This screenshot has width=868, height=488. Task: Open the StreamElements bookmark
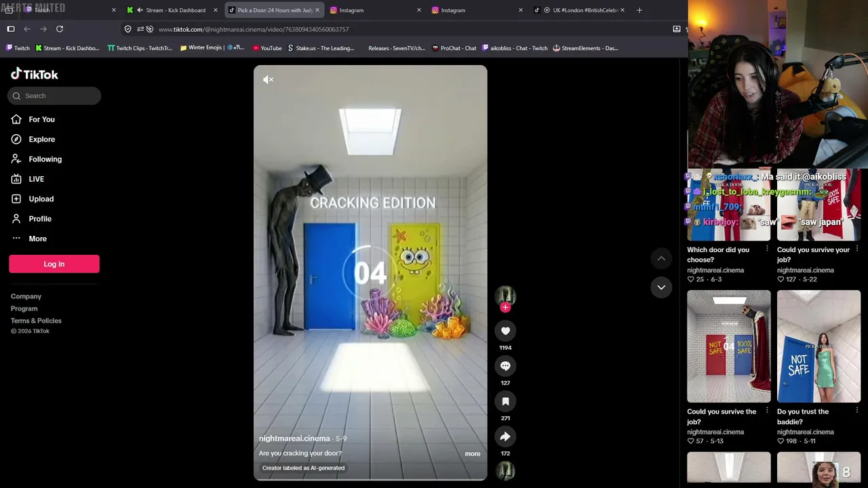tap(585, 48)
